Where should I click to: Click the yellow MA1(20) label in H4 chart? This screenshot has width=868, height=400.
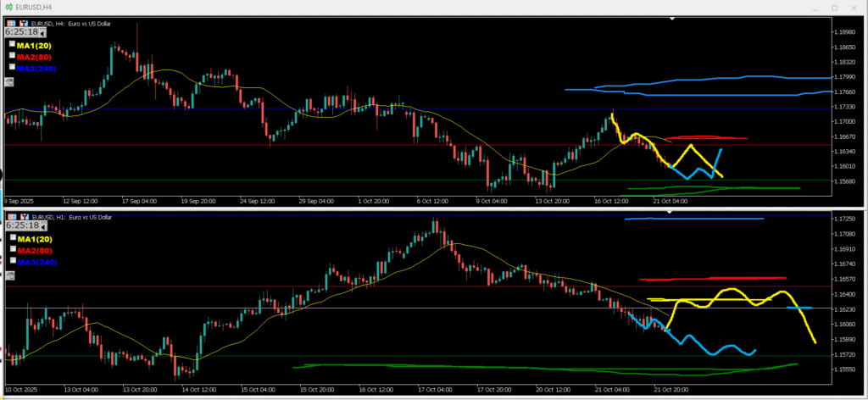coord(34,46)
